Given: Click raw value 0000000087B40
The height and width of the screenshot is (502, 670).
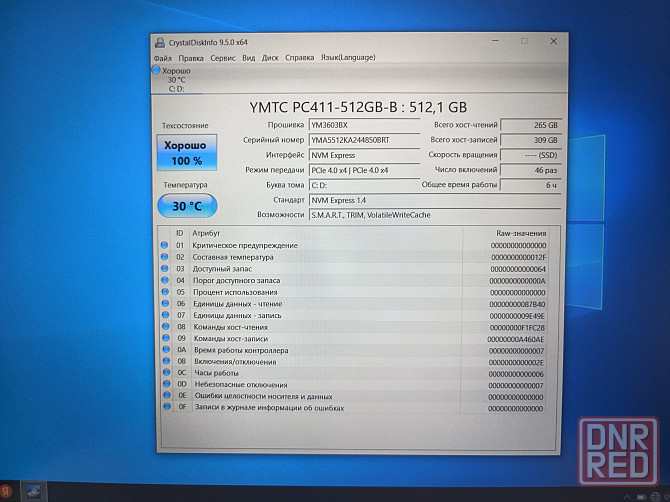Looking at the screenshot, I should (x=517, y=304).
